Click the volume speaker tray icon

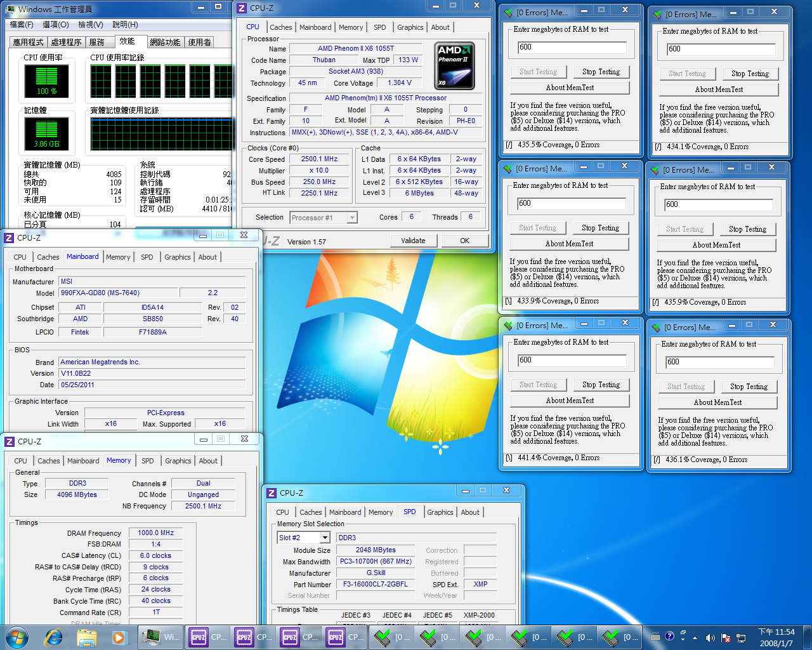(710, 637)
